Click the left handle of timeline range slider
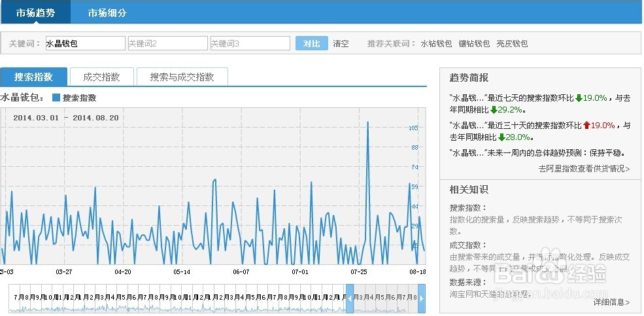Screen dimensions: 644x316 [350, 298]
